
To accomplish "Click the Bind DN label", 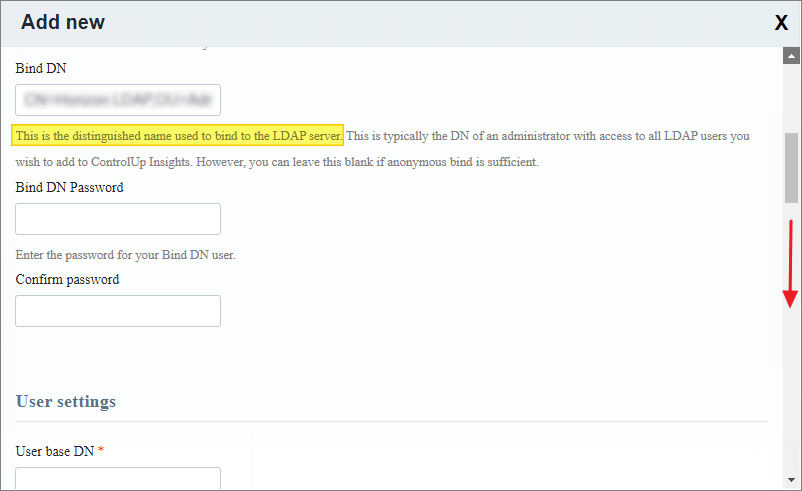I will 41,68.
